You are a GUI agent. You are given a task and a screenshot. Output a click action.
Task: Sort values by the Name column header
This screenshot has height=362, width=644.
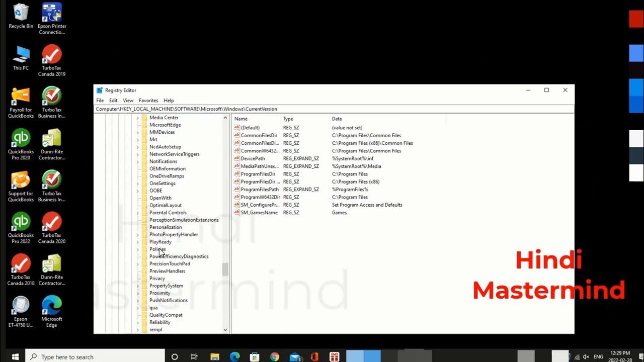[256, 119]
